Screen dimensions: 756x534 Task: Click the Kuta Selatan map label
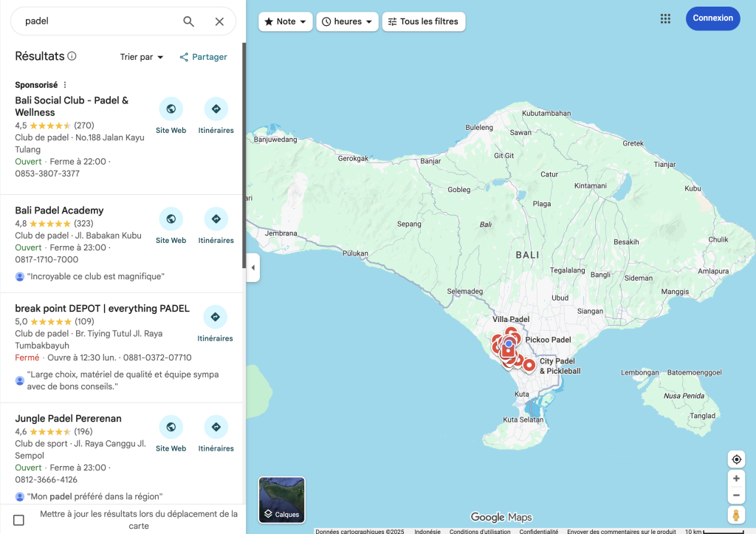tap(523, 420)
